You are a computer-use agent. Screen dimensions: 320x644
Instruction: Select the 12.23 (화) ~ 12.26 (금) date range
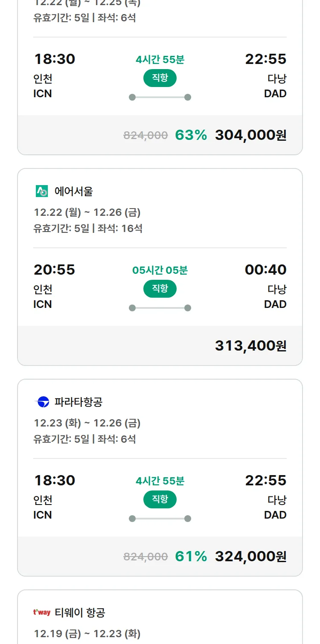click(x=87, y=423)
